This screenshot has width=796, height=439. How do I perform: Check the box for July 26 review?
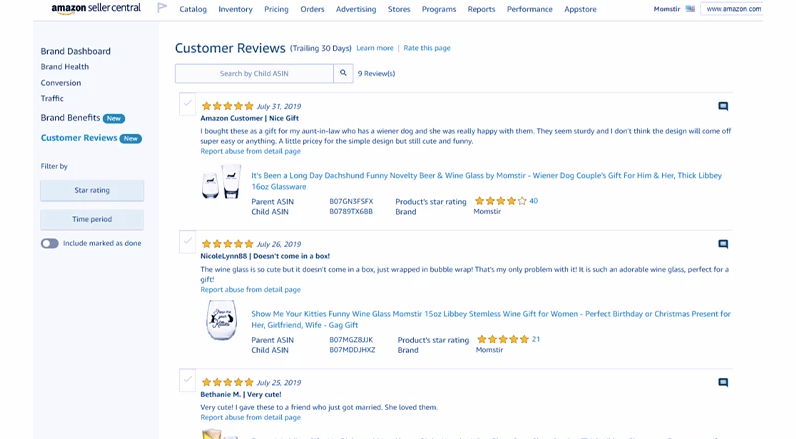(187, 242)
